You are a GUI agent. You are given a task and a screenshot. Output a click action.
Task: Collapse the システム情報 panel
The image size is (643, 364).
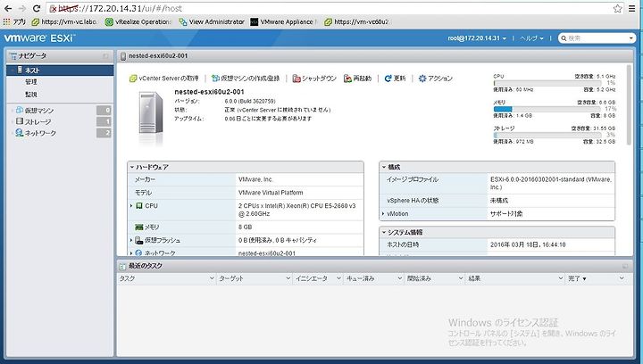384,232
